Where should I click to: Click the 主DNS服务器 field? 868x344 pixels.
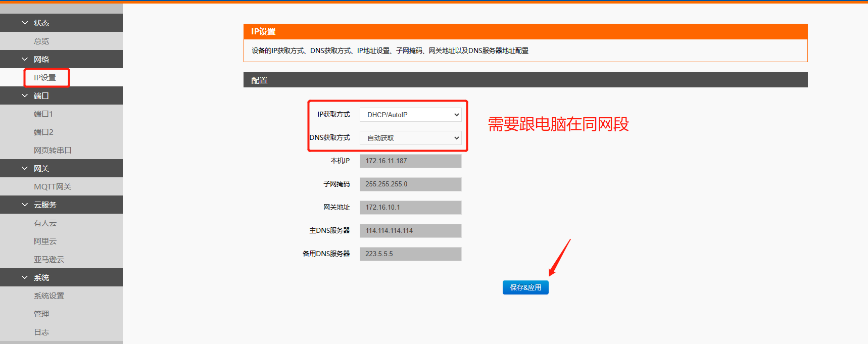410,231
